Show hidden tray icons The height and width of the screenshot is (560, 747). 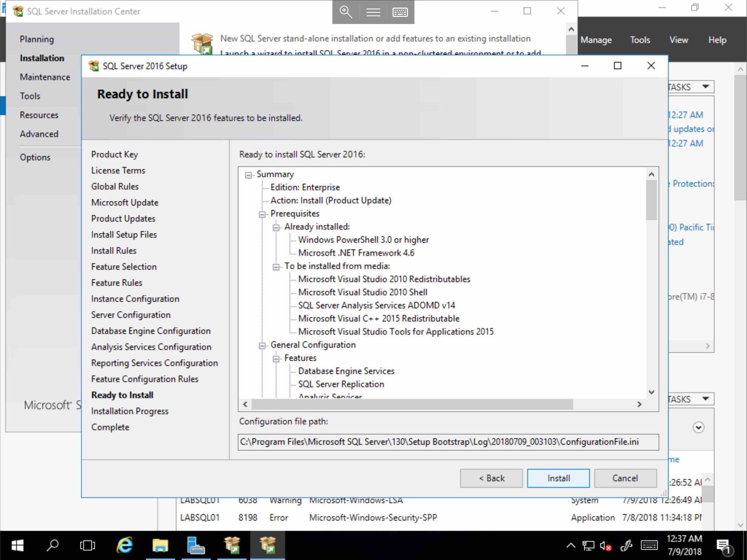(x=570, y=546)
